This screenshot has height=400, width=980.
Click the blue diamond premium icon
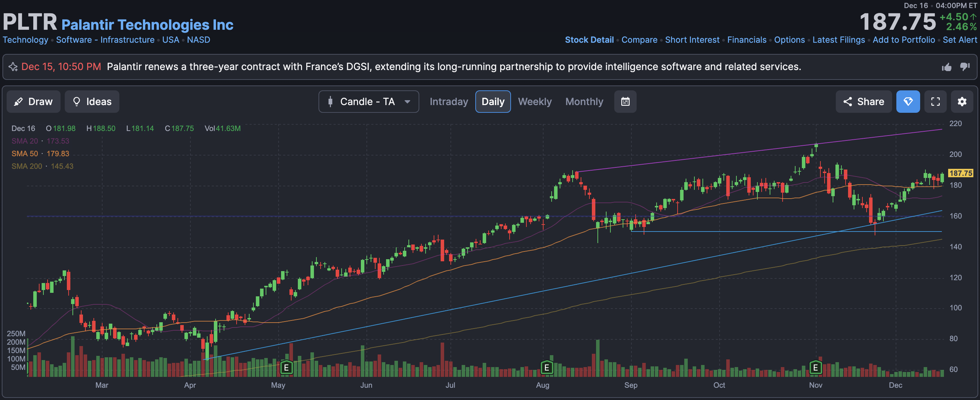[x=908, y=102]
